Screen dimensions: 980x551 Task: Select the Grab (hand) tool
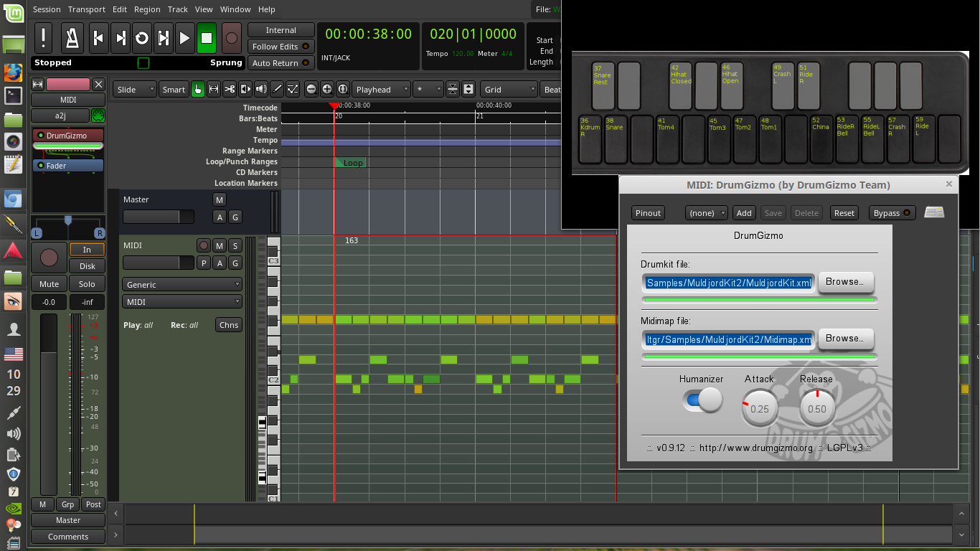[198, 89]
